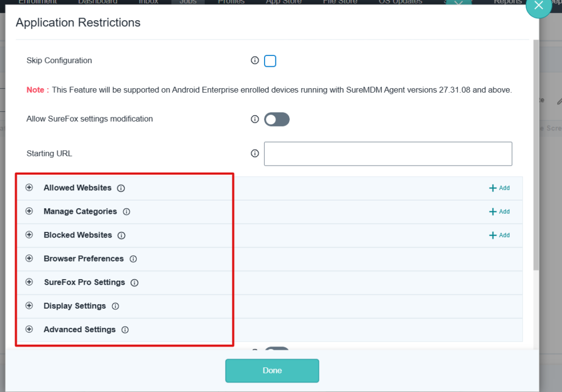The height and width of the screenshot is (392, 562).
Task: Expand the Advanced Settings section
Action: (30, 329)
